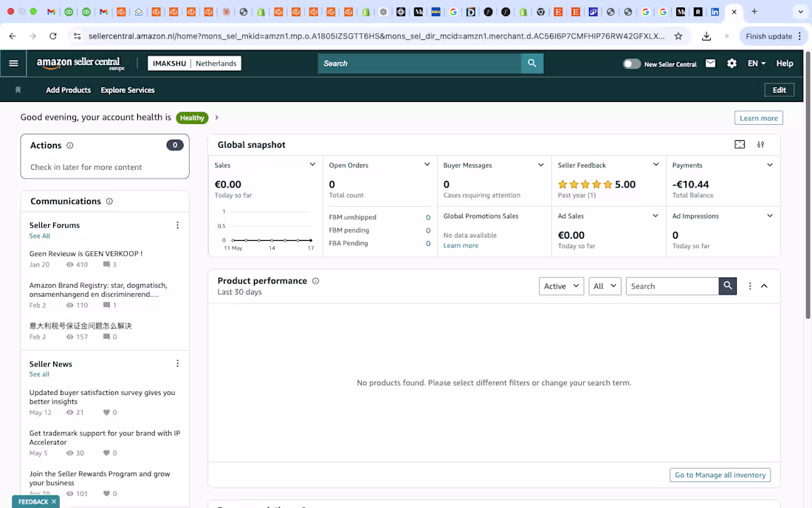
Task: Open the Seller News three-dot menu
Action: (178, 363)
